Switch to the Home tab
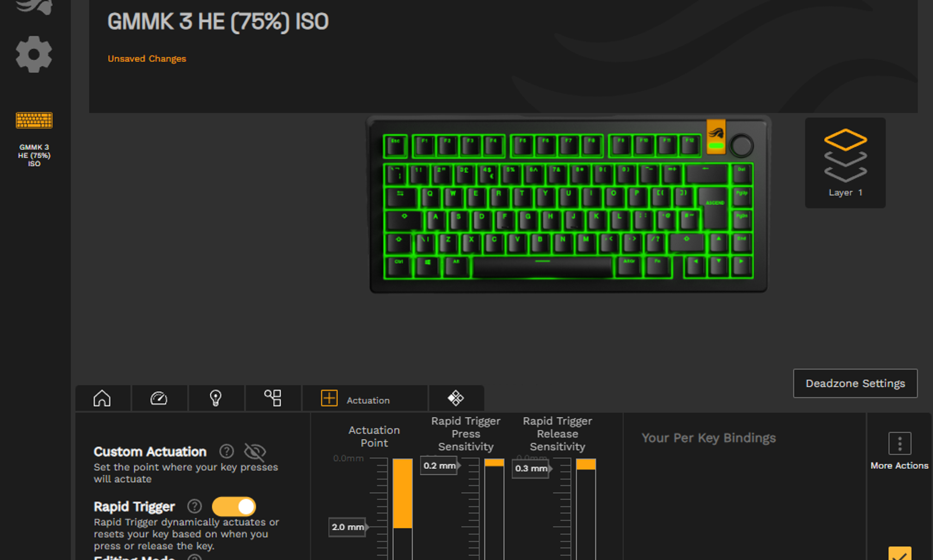Viewport: 933px width, 560px height. tap(102, 398)
